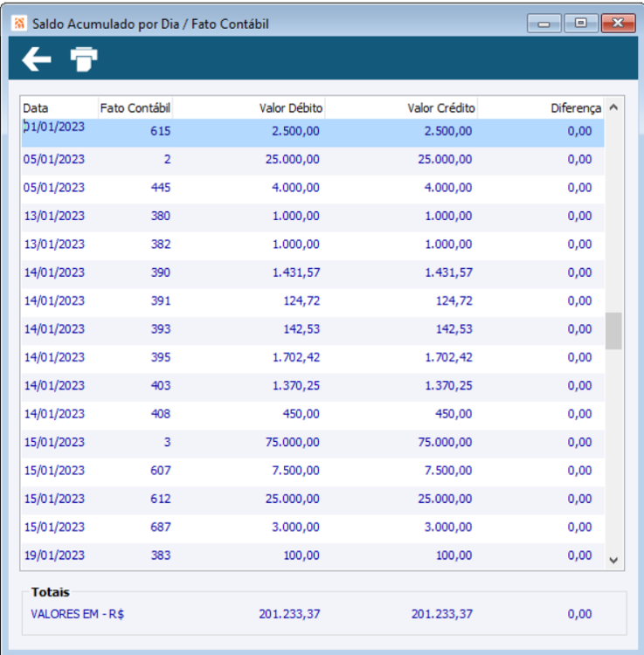644x655 pixels.
Task: Click debit value 124,72
Action: coord(301,301)
